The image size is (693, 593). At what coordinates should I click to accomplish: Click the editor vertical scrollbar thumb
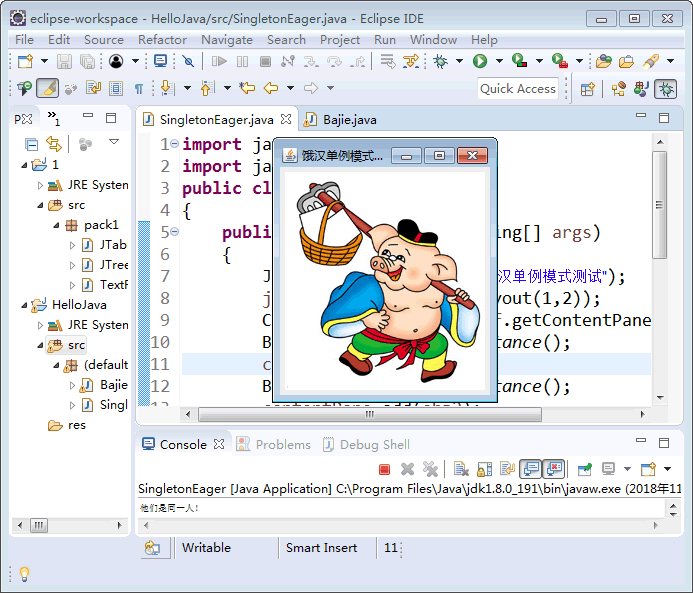click(660, 205)
